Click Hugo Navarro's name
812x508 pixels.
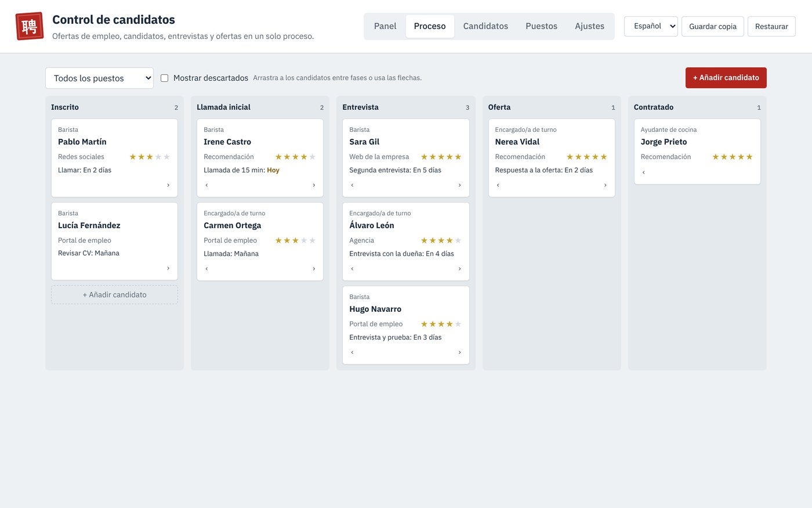375,309
